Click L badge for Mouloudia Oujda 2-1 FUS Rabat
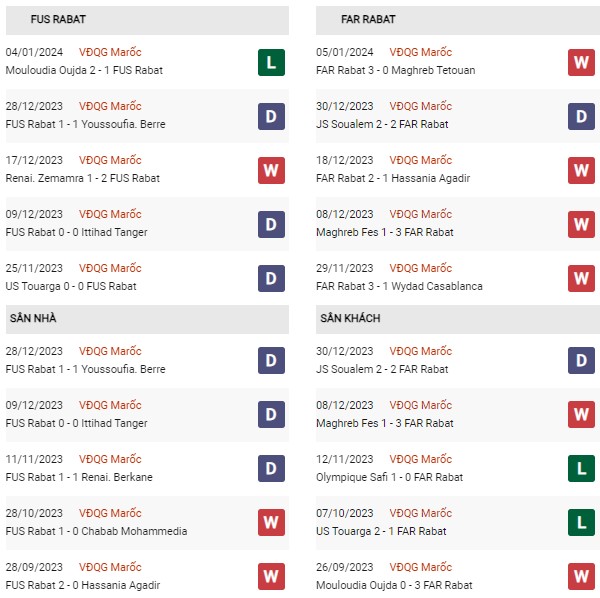Screen dimensions: 600x598 pos(272,62)
